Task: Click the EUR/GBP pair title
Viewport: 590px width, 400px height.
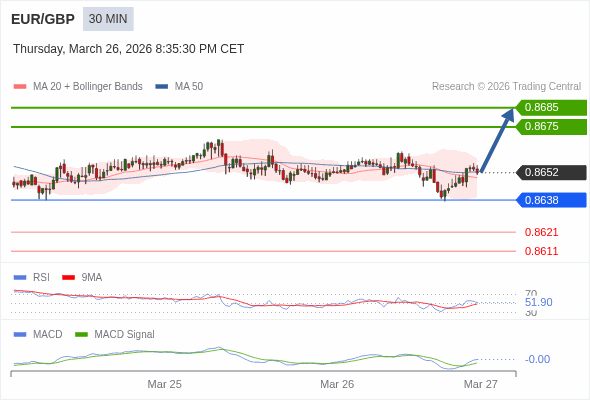Action: point(43,19)
